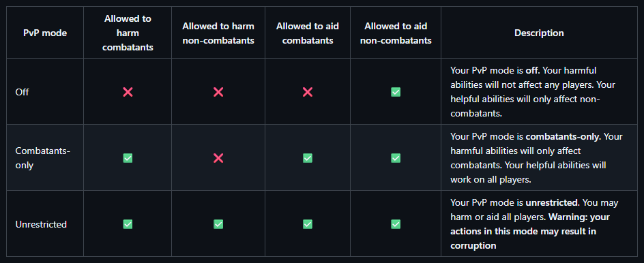Click red X for Off harm combatants
The width and height of the screenshot is (644, 263).
coord(128,92)
